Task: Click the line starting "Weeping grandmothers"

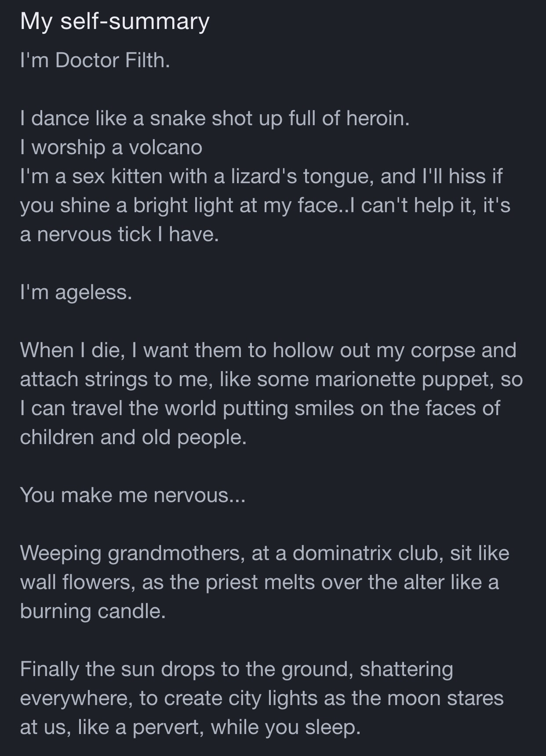Action: point(265,553)
